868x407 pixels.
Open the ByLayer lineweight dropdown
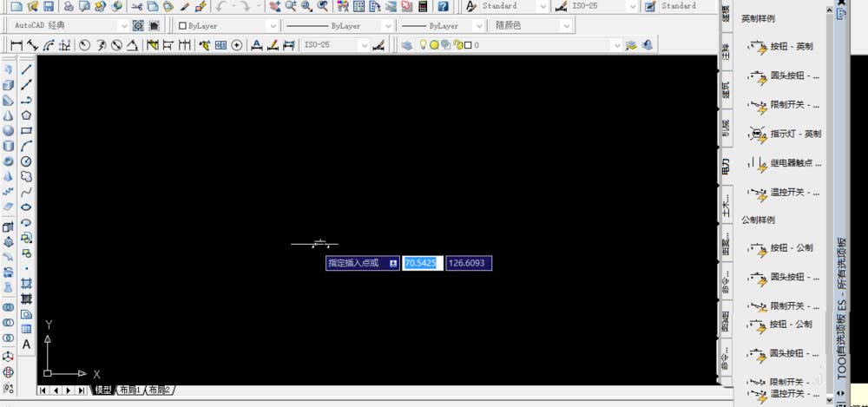[478, 25]
